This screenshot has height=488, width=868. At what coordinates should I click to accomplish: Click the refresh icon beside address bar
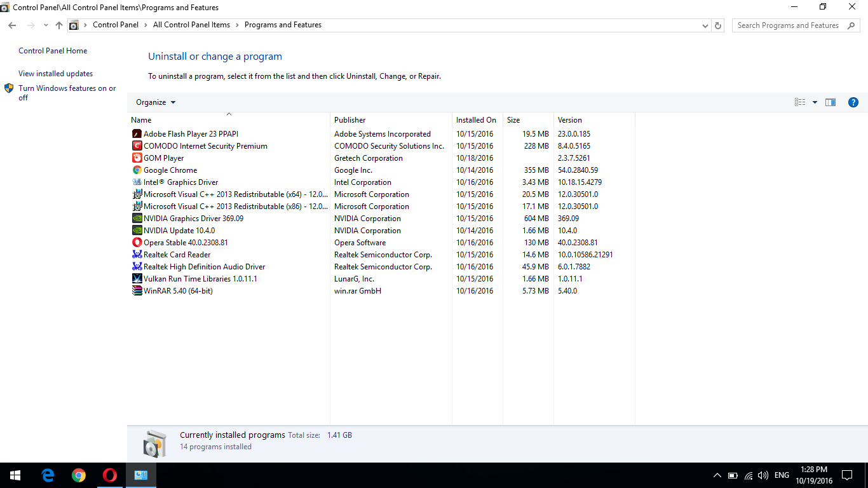click(x=718, y=25)
